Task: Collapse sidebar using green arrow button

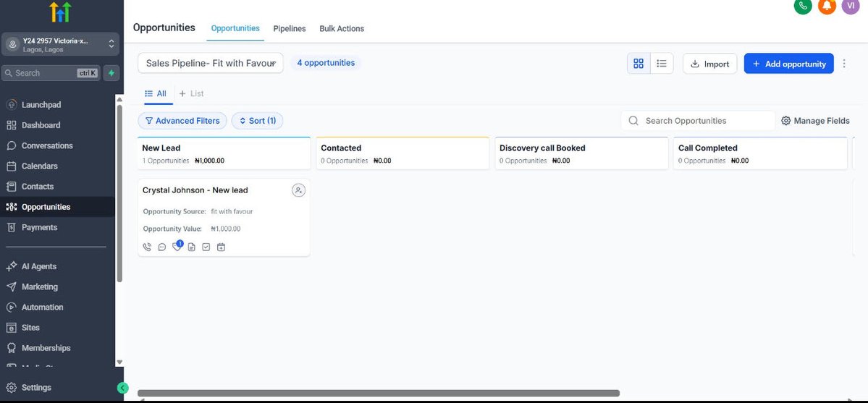Action: pyautogui.click(x=123, y=388)
